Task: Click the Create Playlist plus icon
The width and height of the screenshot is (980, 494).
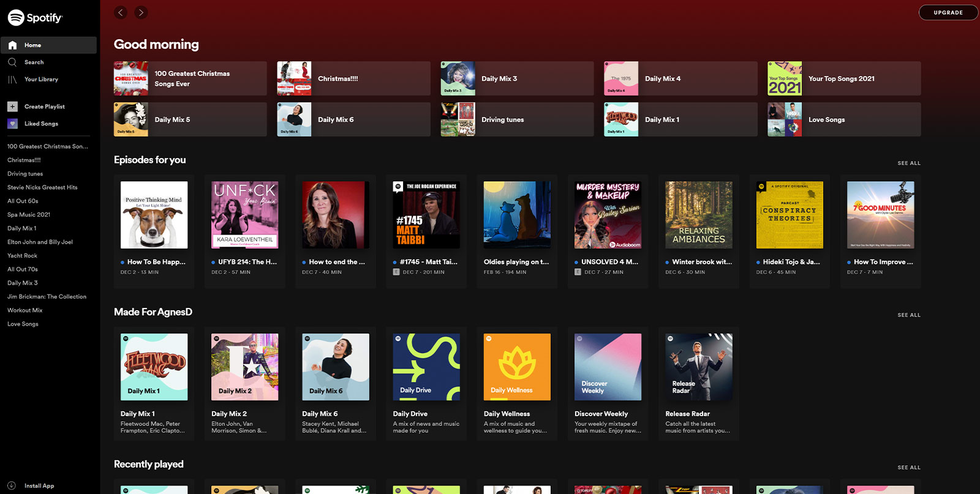Action: point(12,107)
